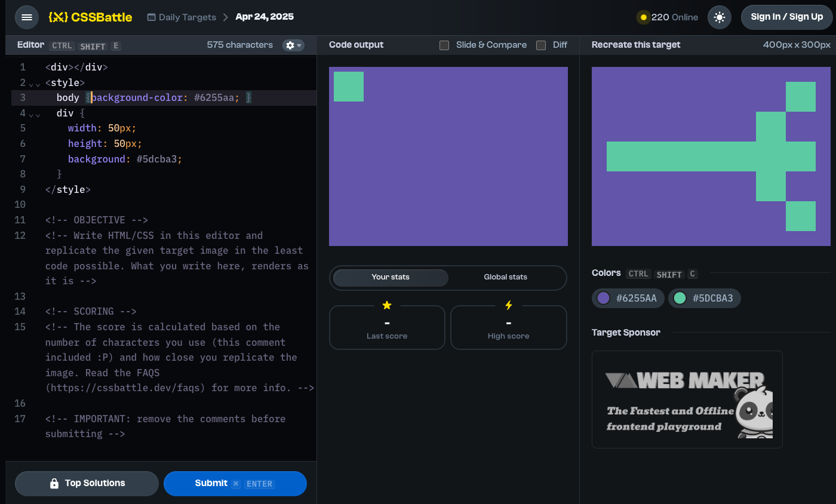
Task: Enable the Slide & Compare checkbox
Action: (444, 45)
